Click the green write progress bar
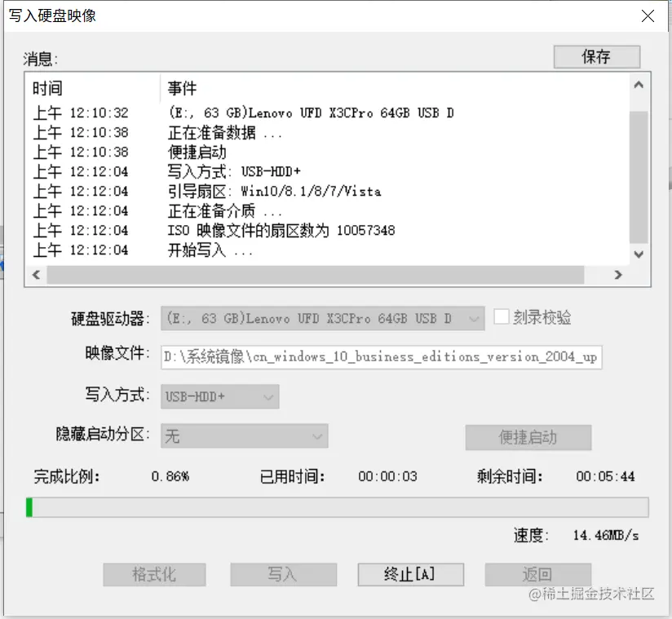This screenshot has height=619, width=672. [337, 507]
